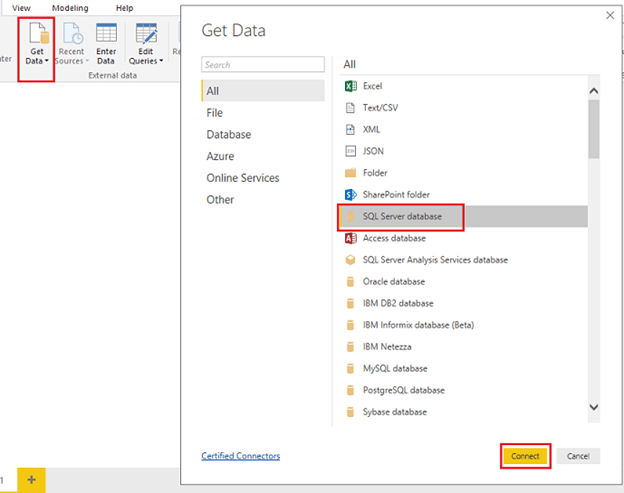Screen dimensions: 624x493
Task: Click the connector list scrollbar thumb
Action: pyautogui.click(x=594, y=129)
